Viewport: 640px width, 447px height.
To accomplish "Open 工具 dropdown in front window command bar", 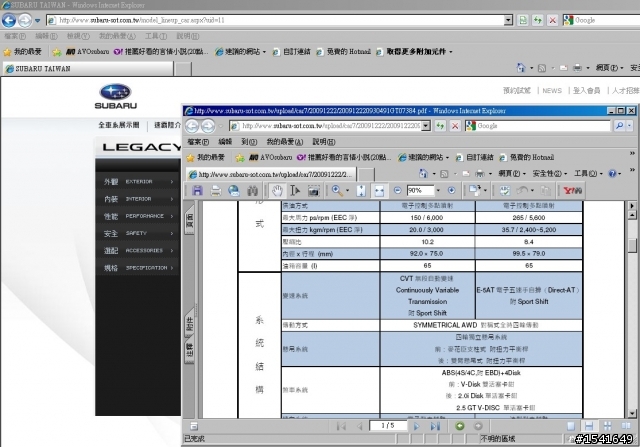I will pyautogui.click(x=588, y=173).
